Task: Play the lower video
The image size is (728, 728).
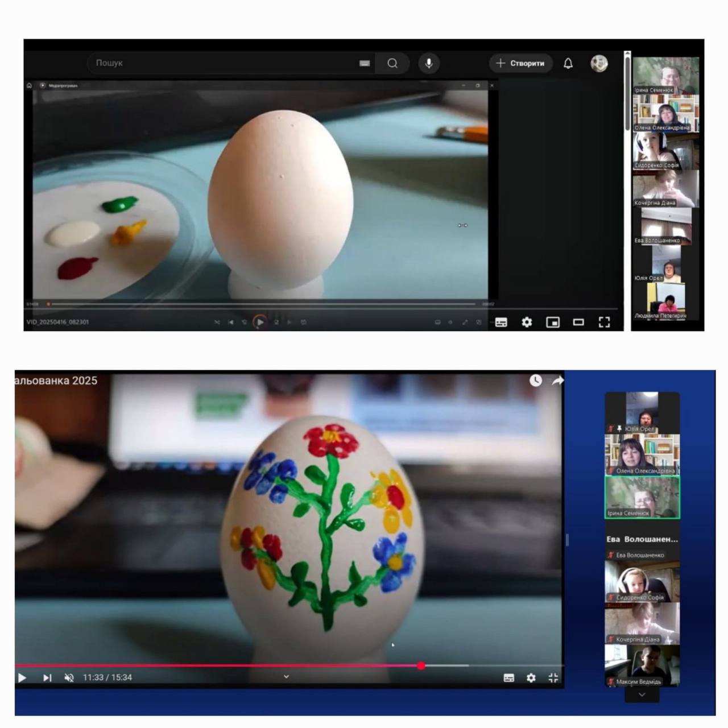Action: point(22,677)
